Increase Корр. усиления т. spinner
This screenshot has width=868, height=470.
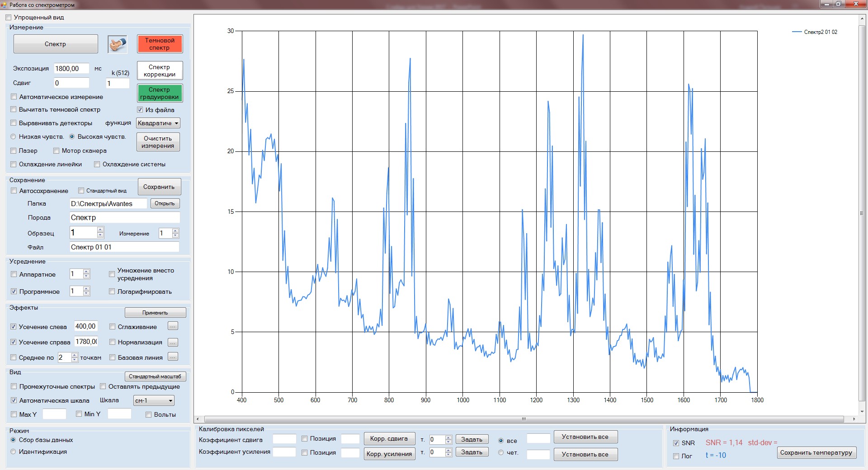[x=448, y=450]
